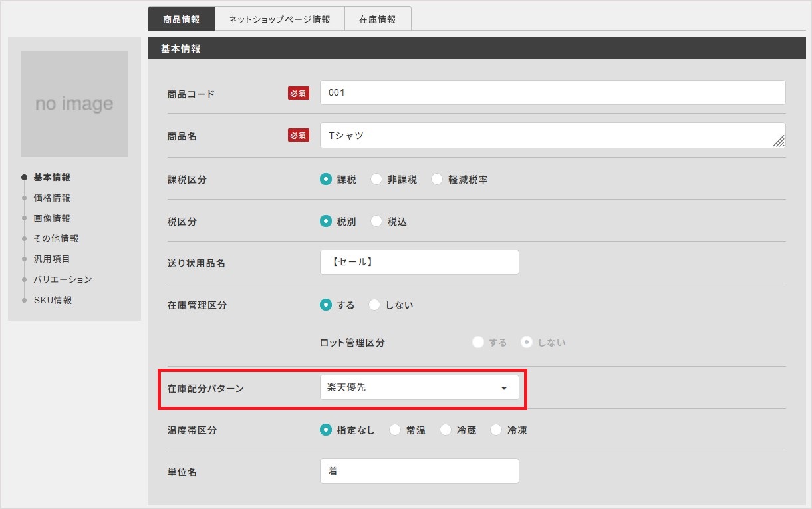
Task: Focus the 商品名 text area
Action: click(553, 135)
